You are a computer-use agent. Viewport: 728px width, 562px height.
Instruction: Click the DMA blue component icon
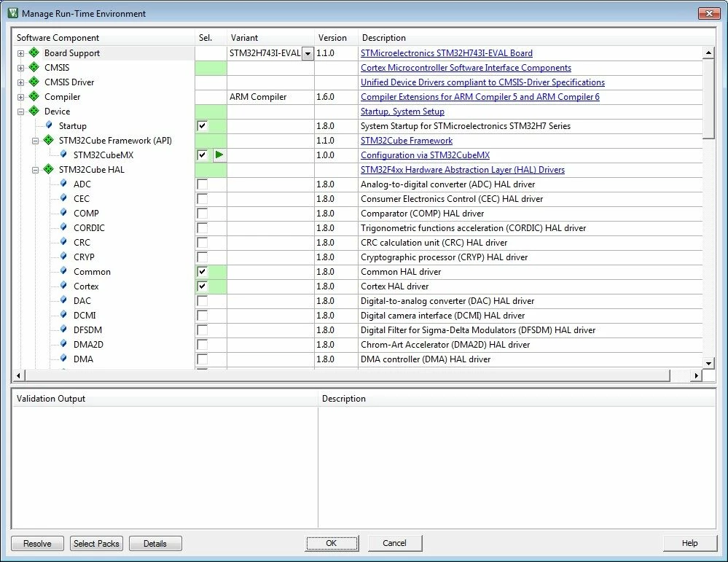(63, 359)
